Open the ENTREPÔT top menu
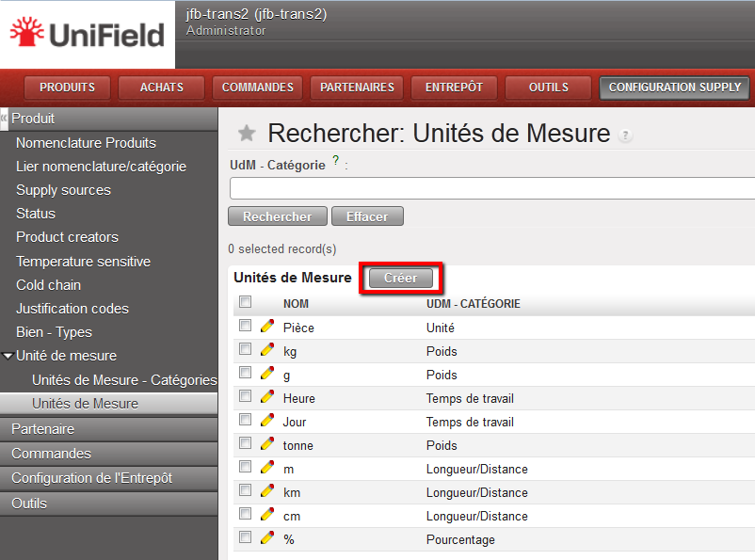This screenshot has width=755, height=560. click(454, 88)
